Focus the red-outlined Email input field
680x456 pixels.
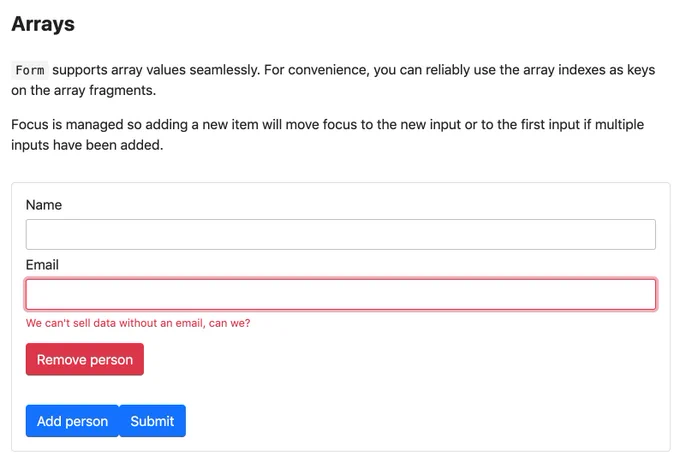pos(340,295)
